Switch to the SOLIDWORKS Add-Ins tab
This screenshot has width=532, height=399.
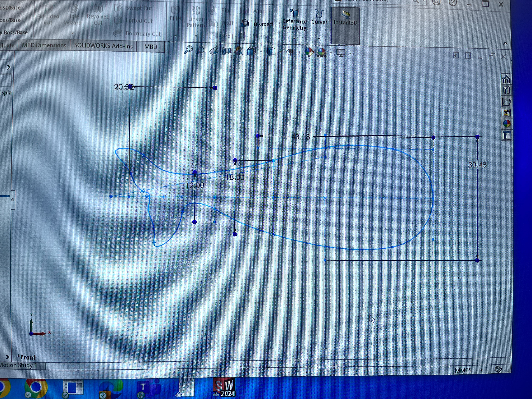103,46
